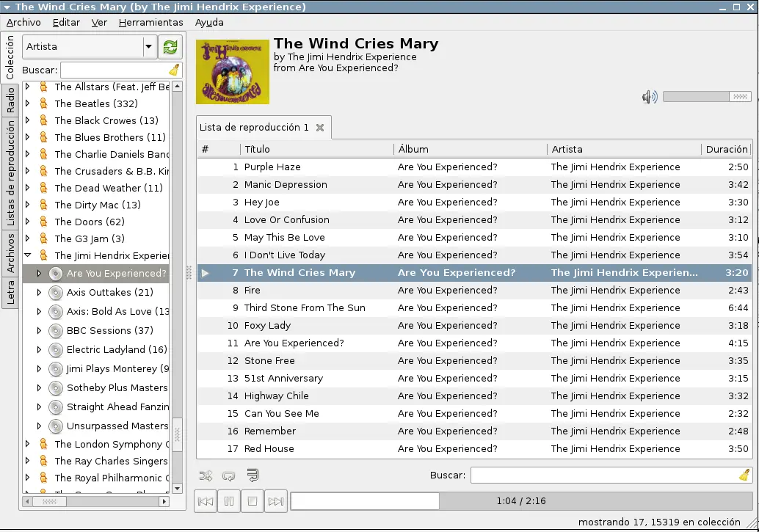Sort playlist by Artista column header
This screenshot has height=532, width=759.
(x=625, y=149)
